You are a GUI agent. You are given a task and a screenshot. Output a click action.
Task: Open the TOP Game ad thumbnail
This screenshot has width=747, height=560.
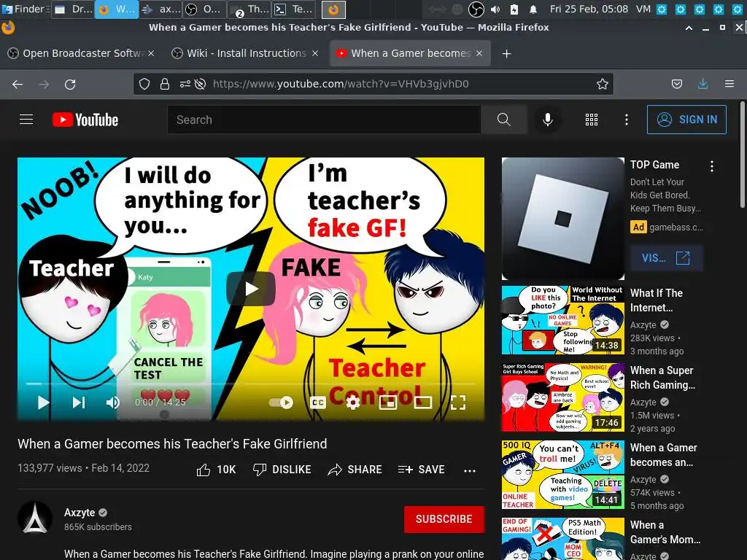563,219
